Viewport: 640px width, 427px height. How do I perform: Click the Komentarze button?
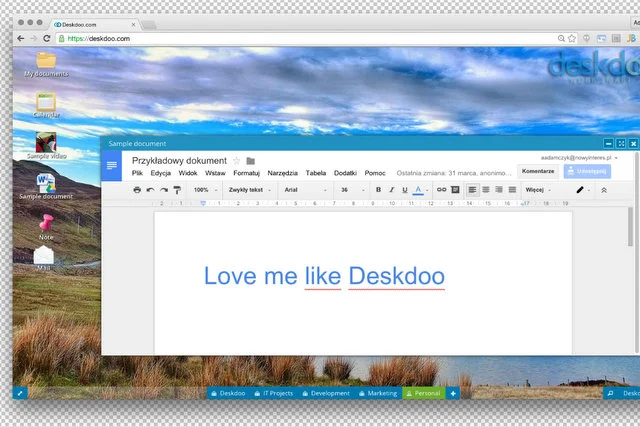click(x=538, y=171)
